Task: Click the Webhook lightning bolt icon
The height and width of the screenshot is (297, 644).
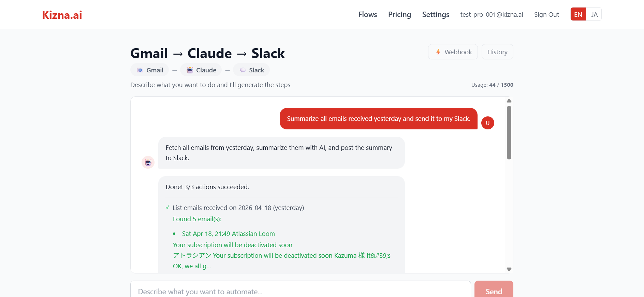Action: point(438,52)
